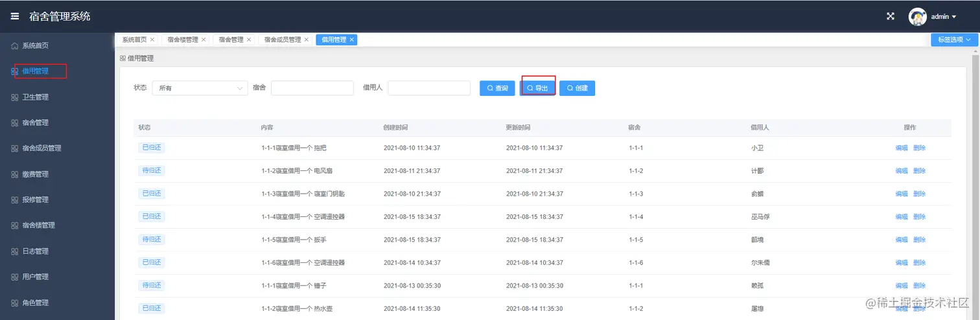
Task: Click the 宿舍管理系统 title
Action: point(60,16)
